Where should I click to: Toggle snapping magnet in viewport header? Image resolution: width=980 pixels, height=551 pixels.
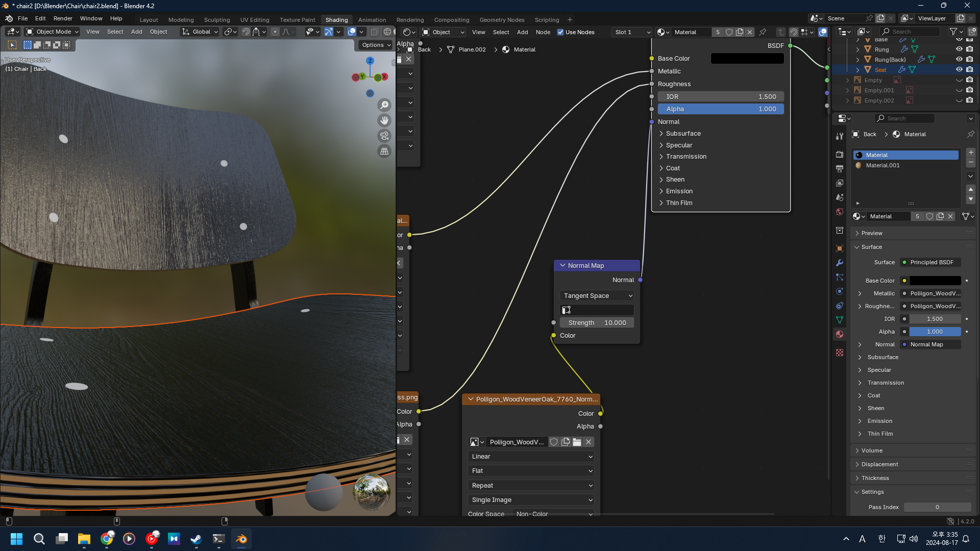[246, 32]
